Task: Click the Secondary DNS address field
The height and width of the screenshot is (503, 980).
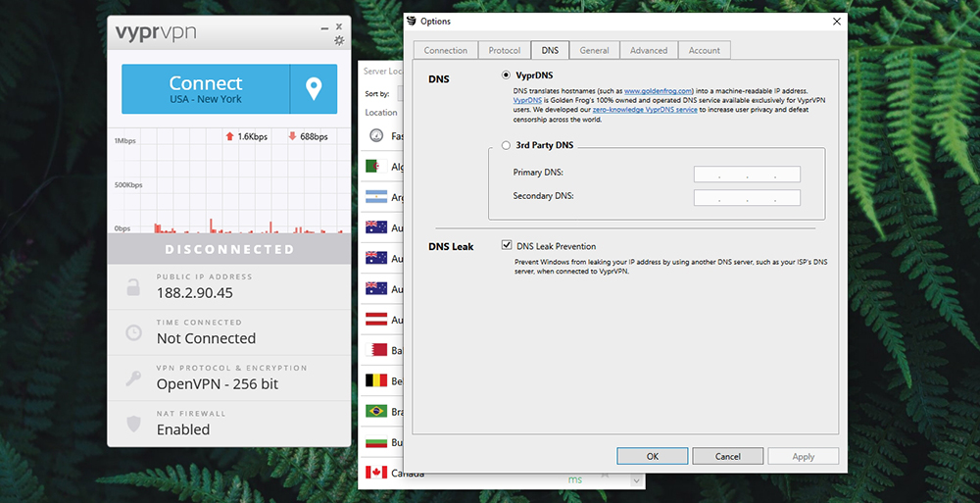Action: (x=747, y=198)
